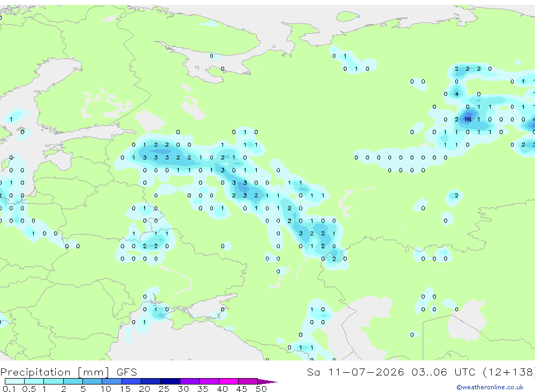The width and height of the screenshot is (535, 392).
Task: Click the legend swatch between 1 and 2
Action: click(53, 381)
